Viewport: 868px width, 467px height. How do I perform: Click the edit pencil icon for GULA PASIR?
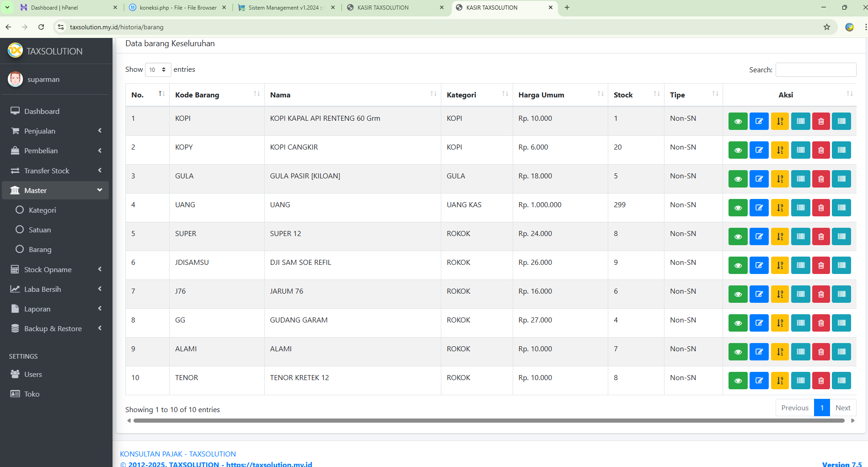(759, 179)
